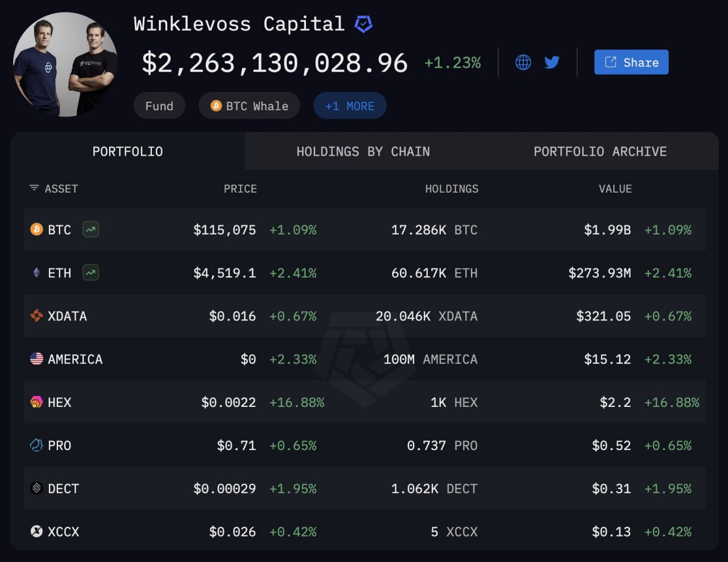Viewport: 728px width, 562px height.
Task: Click the XDATA token icon
Action: [x=36, y=315]
